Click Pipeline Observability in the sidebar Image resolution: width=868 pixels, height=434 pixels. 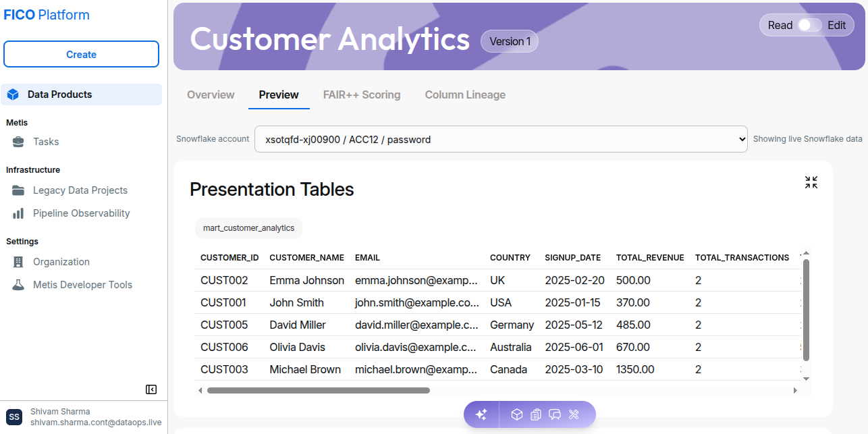tap(81, 213)
